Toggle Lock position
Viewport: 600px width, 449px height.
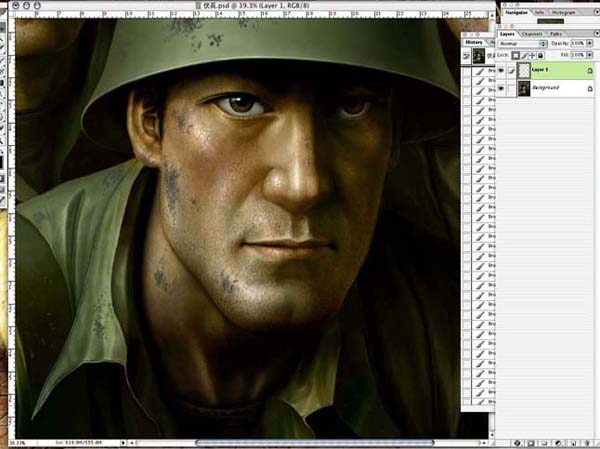coord(532,56)
